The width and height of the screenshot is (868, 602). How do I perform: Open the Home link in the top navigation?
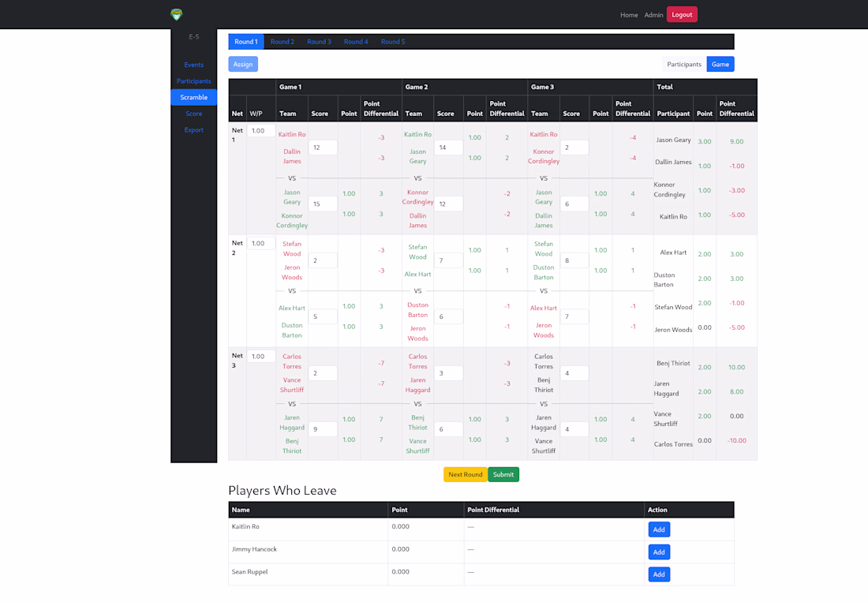pos(629,15)
